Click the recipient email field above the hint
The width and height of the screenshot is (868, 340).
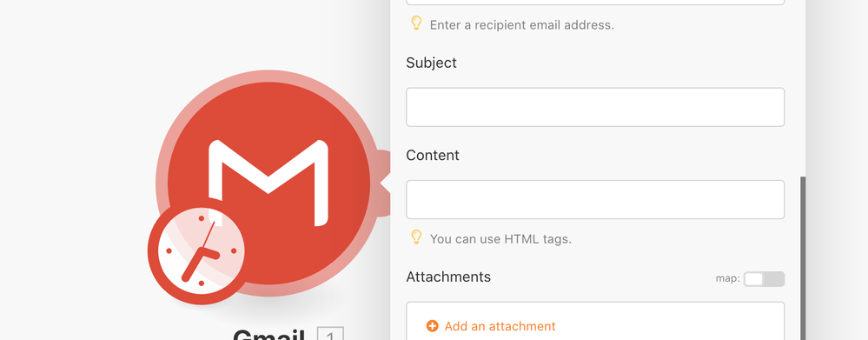tap(595, 3)
